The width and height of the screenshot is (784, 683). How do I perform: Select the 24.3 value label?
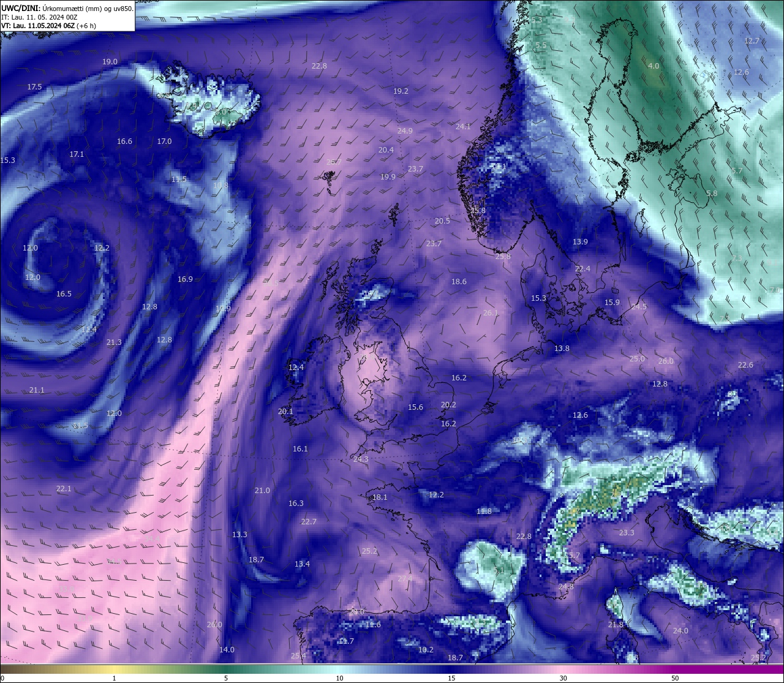[x=361, y=459]
